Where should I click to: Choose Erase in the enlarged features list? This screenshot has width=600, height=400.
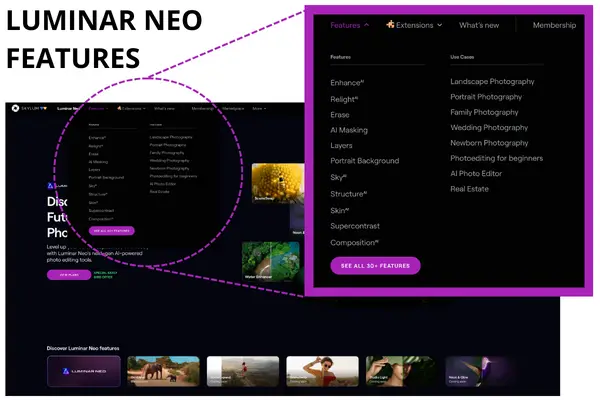point(340,115)
